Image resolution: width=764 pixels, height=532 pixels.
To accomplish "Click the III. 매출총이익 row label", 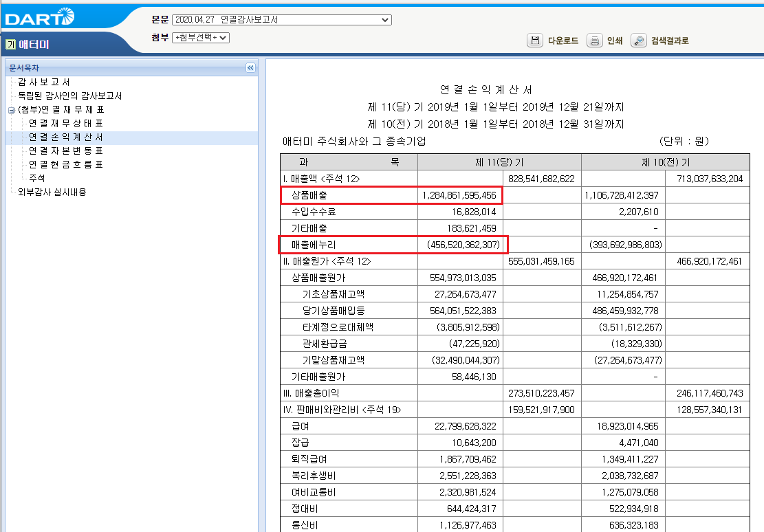I will tap(312, 393).
